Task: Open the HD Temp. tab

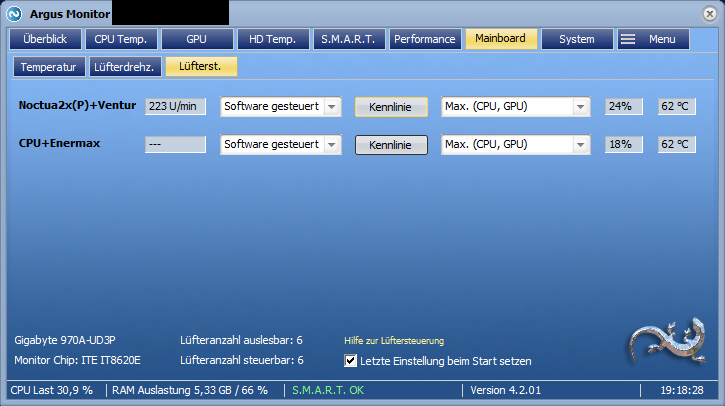Action: point(273,39)
